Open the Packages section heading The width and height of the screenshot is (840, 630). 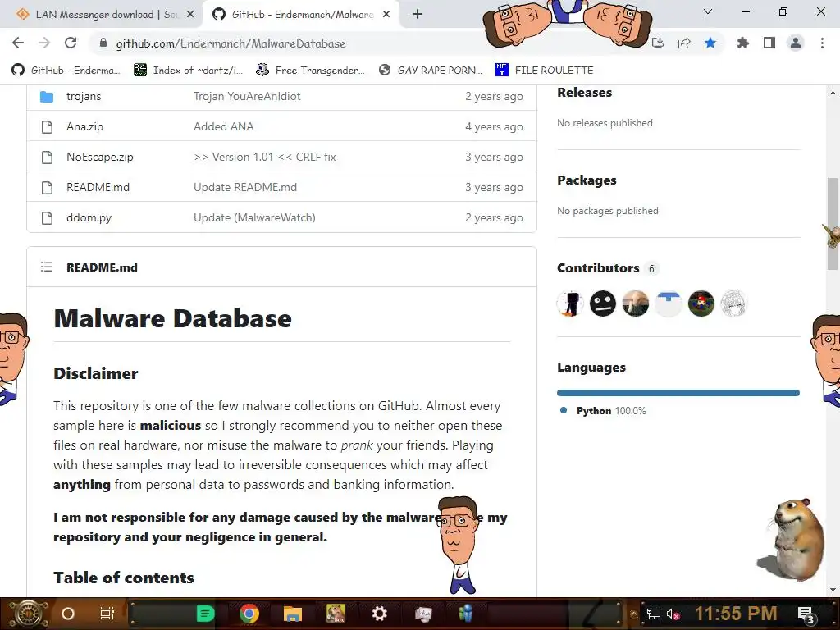tap(587, 180)
